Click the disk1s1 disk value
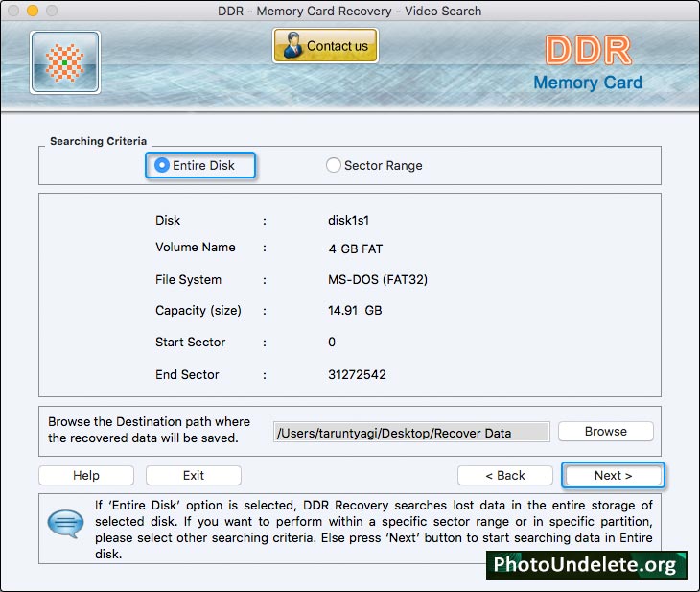This screenshot has width=700, height=592. (x=348, y=221)
